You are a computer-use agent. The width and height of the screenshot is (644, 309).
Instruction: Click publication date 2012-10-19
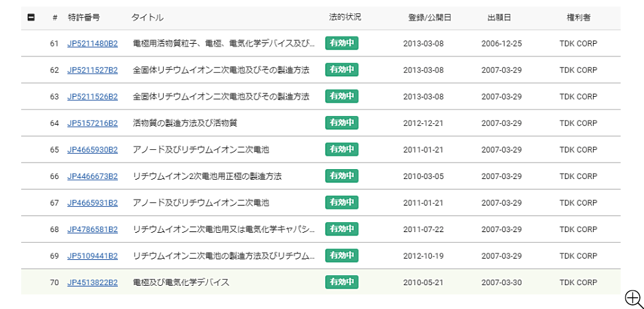tap(423, 256)
